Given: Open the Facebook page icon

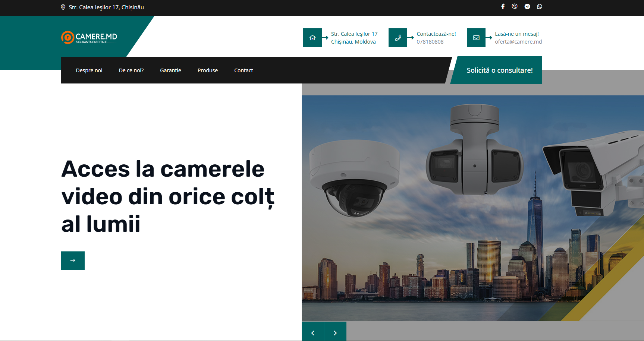Looking at the screenshot, I should pyautogui.click(x=503, y=7).
